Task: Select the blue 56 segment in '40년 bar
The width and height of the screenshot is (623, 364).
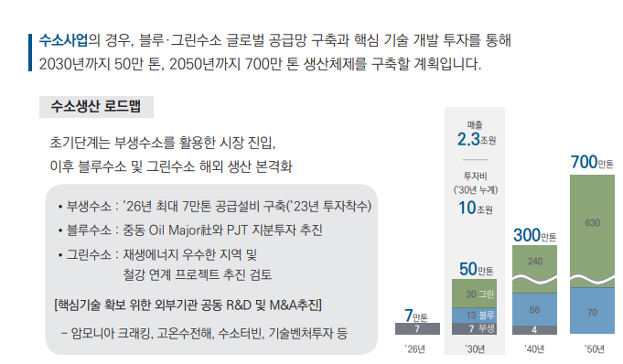Action: tap(534, 309)
